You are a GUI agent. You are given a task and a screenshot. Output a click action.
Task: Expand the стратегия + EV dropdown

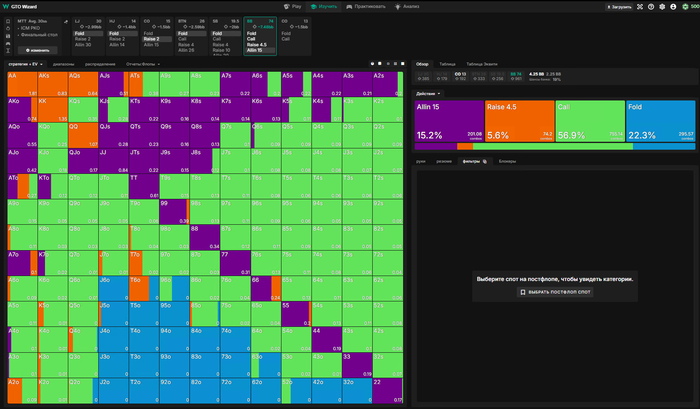(x=24, y=63)
